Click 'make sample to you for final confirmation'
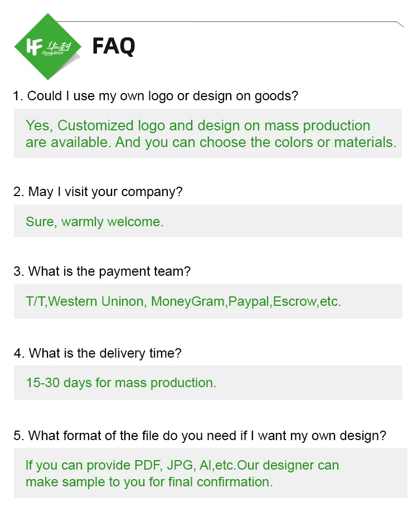Screen dimensions: 418x532 click(149, 482)
